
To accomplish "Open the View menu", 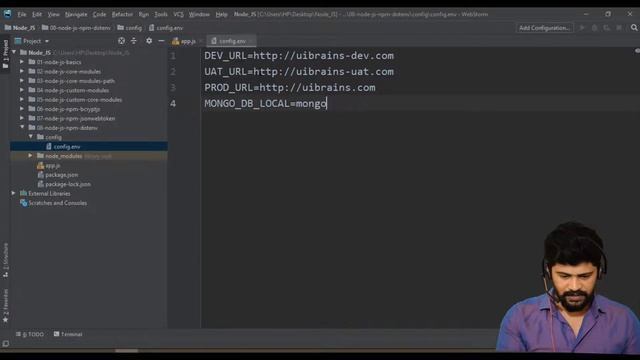I will [53, 14].
